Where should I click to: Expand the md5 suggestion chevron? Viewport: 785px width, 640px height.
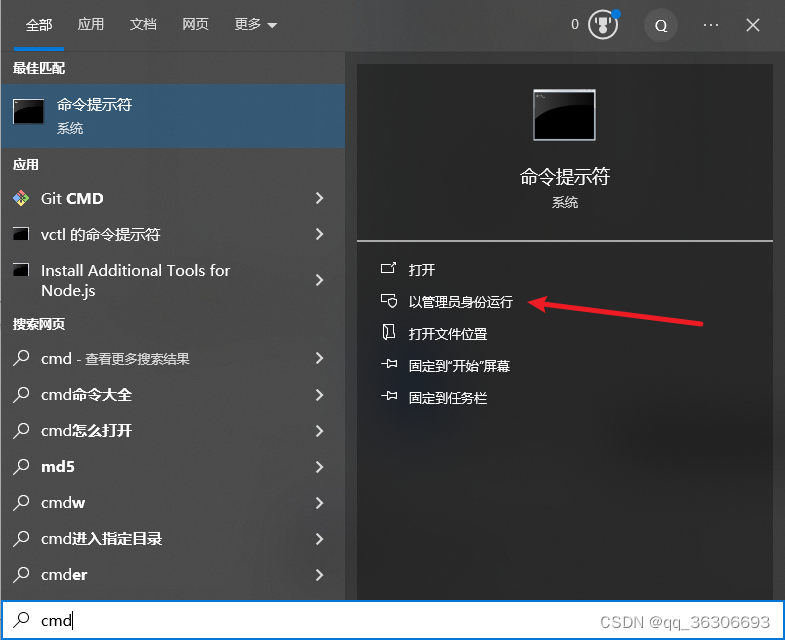[319, 467]
